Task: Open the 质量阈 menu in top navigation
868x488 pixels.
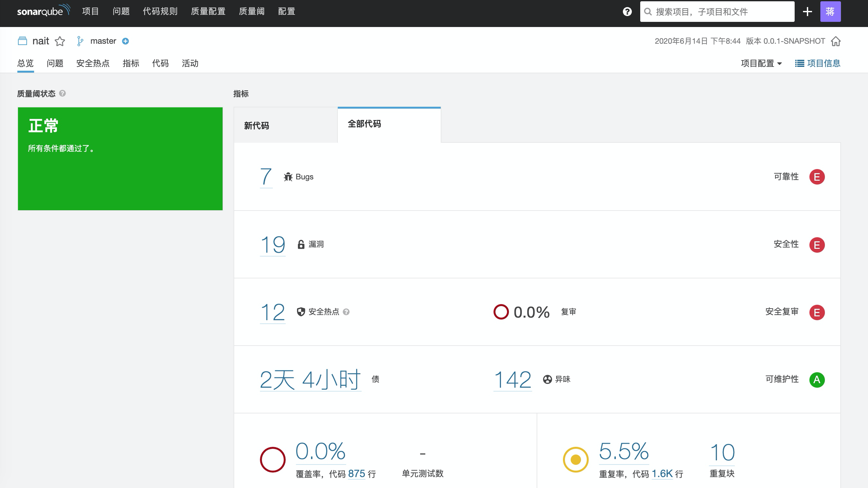Action: (251, 11)
